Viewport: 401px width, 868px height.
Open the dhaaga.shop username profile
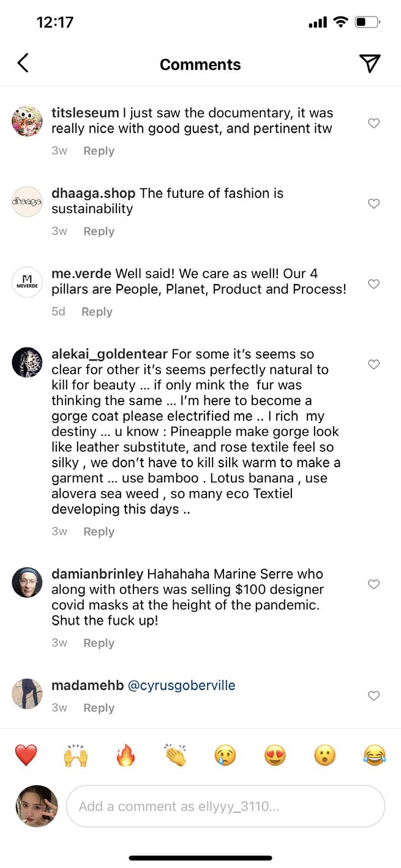click(93, 193)
